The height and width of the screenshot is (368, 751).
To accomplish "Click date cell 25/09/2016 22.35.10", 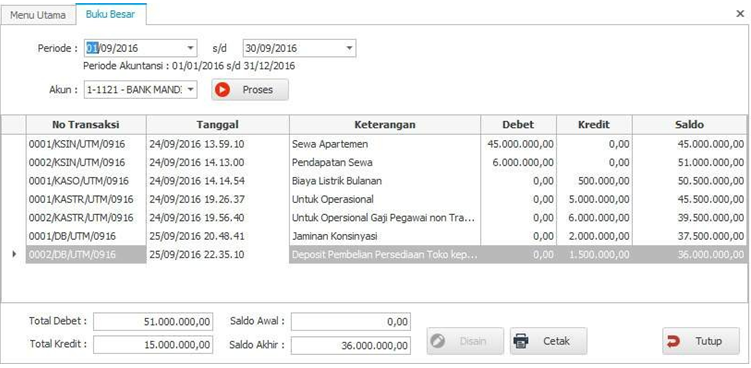I will click(217, 254).
